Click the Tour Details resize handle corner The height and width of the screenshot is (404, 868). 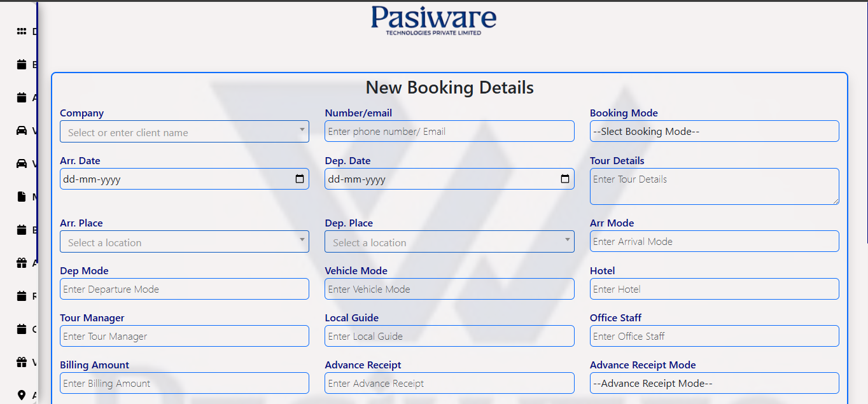coord(835,201)
